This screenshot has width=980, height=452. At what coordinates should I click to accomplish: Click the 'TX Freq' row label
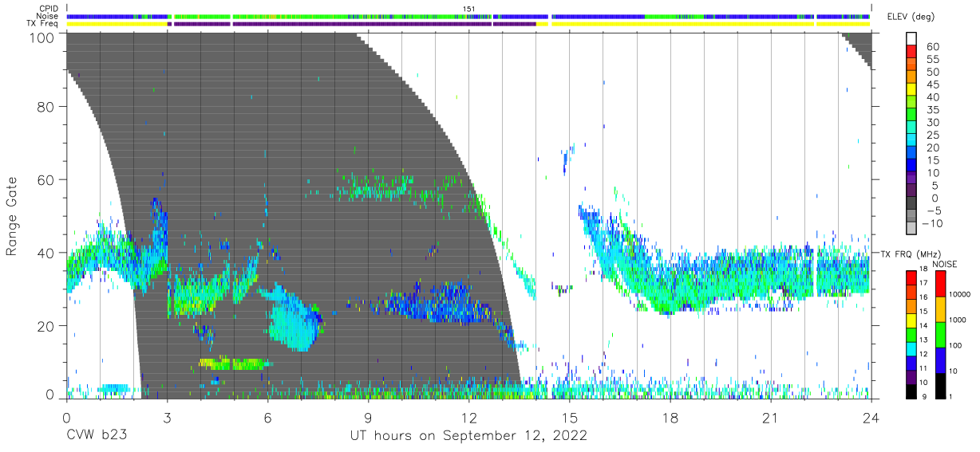coord(44,24)
